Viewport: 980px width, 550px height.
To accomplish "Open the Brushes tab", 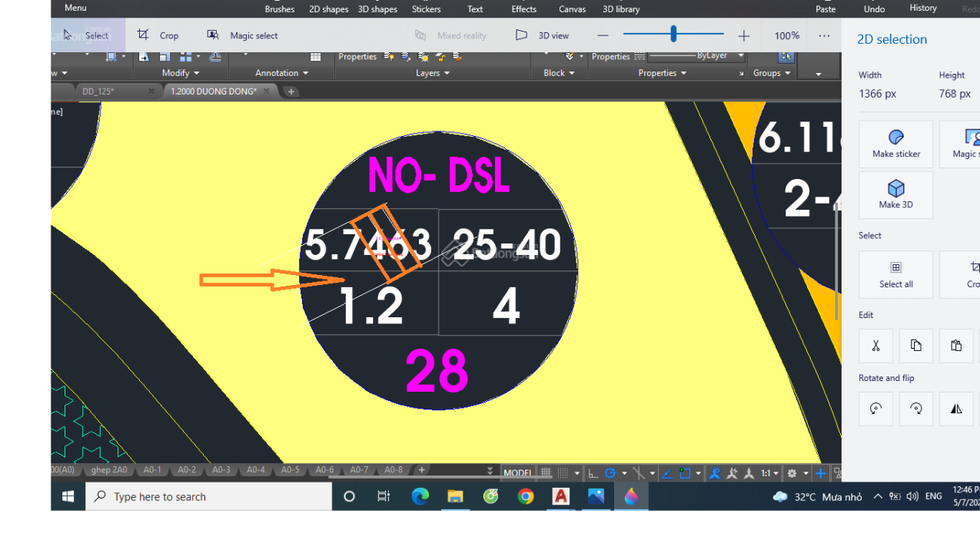I will pyautogui.click(x=279, y=9).
